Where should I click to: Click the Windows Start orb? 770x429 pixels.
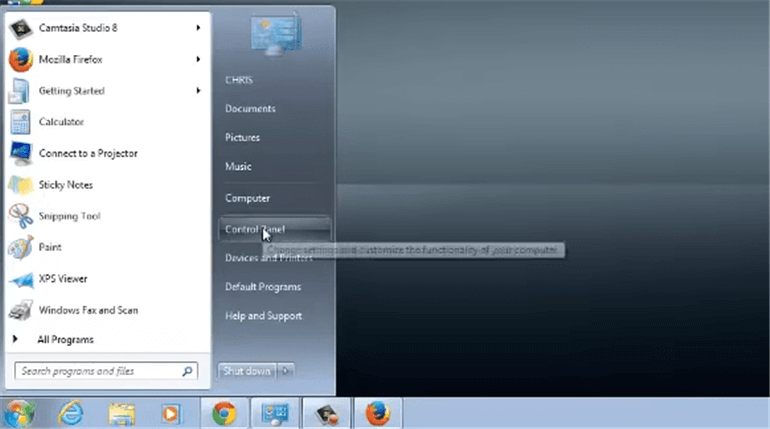click(19, 413)
